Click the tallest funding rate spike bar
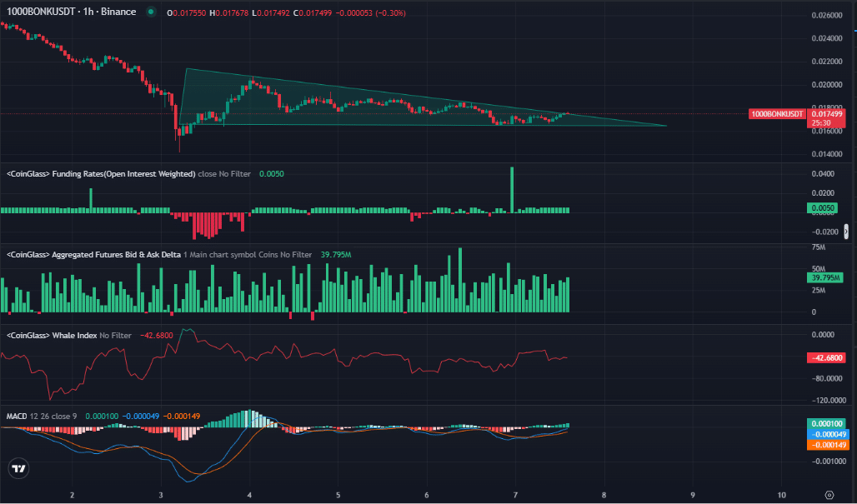 (x=512, y=188)
